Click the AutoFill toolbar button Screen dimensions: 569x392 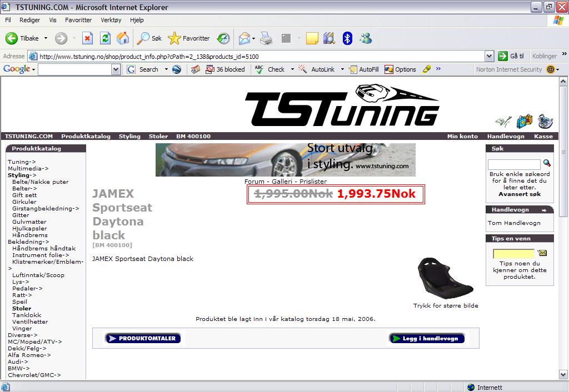[x=363, y=69]
